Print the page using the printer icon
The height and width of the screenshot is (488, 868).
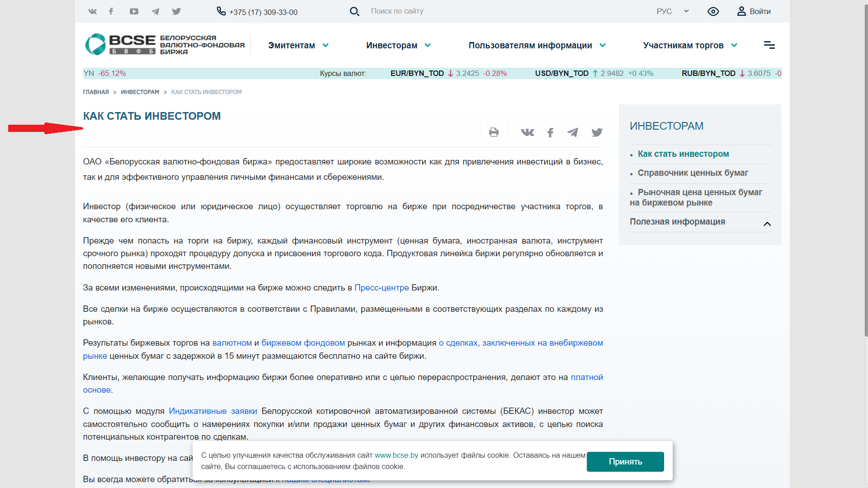click(494, 132)
